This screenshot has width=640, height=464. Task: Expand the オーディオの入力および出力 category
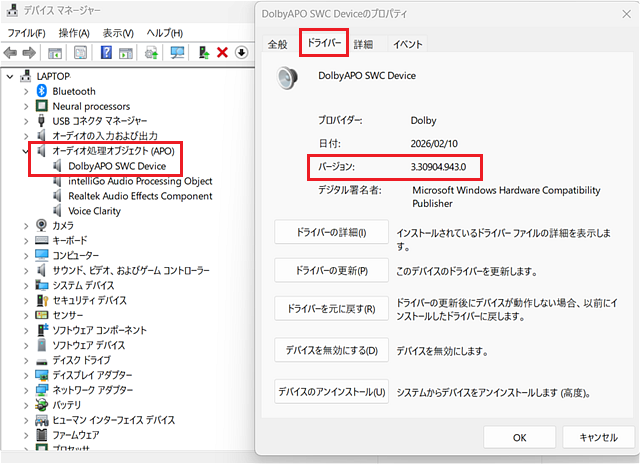pos(26,136)
